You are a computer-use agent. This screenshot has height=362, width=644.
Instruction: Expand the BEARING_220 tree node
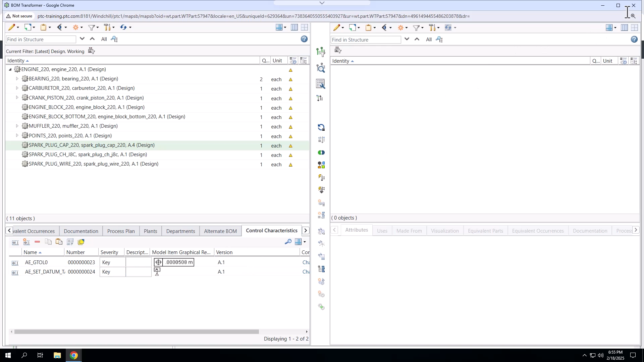[17, 78]
